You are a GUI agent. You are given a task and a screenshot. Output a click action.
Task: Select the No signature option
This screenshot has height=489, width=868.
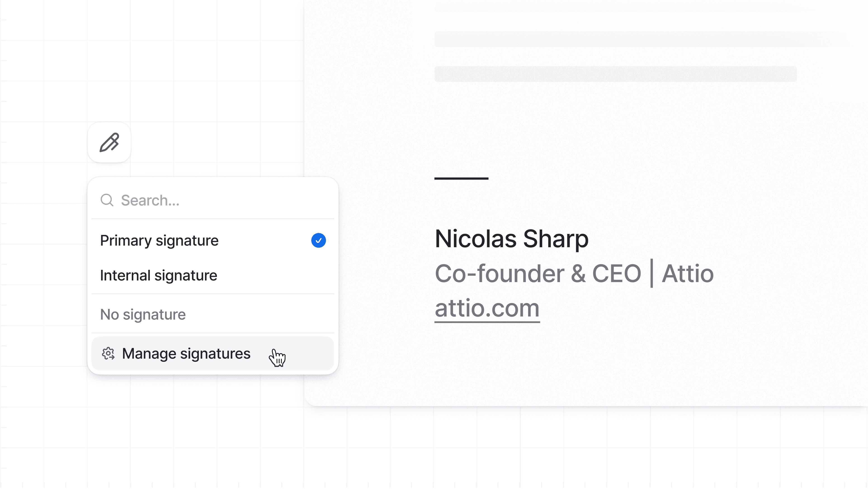(143, 314)
